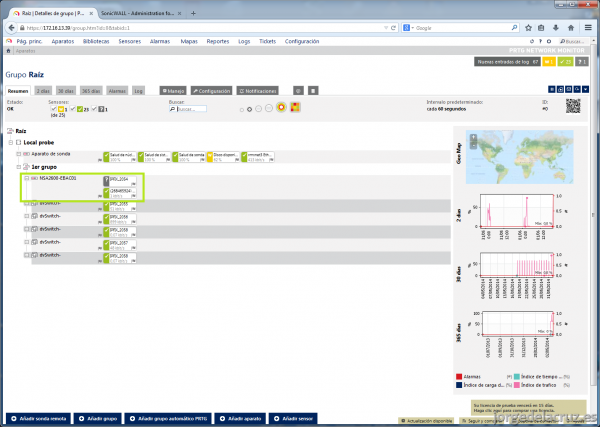The image size is (600, 427).
Task: Open the Firefox hamburger menu
Action: point(588,28)
